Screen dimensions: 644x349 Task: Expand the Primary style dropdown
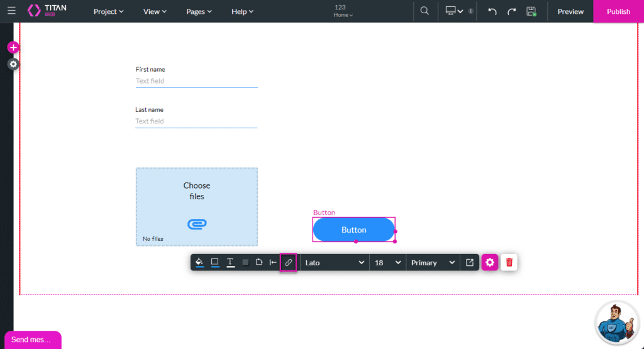pyautogui.click(x=433, y=262)
